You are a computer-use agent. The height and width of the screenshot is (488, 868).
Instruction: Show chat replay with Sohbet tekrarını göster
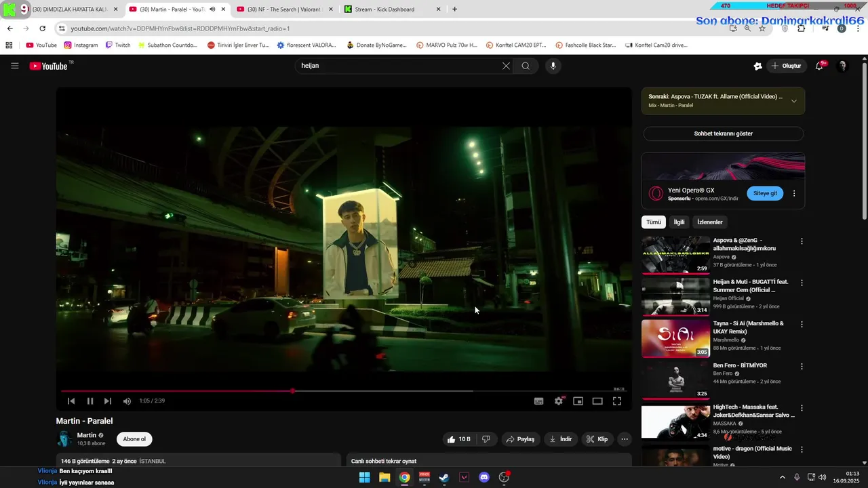(723, 134)
